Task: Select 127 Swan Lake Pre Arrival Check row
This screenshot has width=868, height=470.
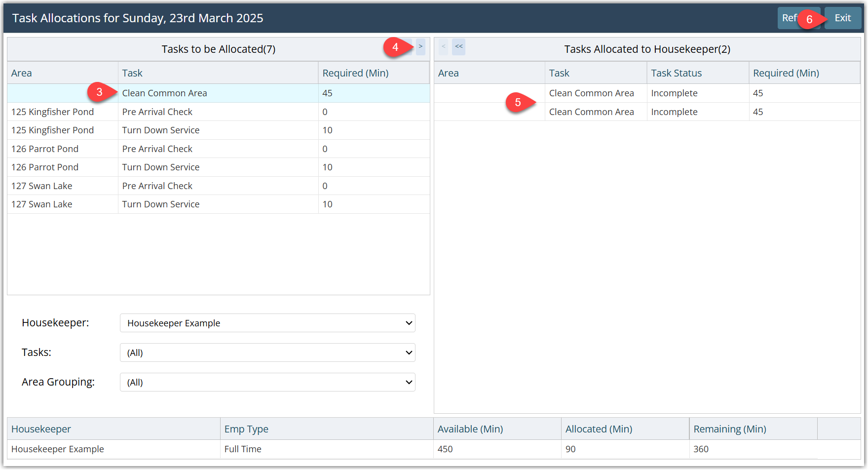Action: [x=218, y=186]
